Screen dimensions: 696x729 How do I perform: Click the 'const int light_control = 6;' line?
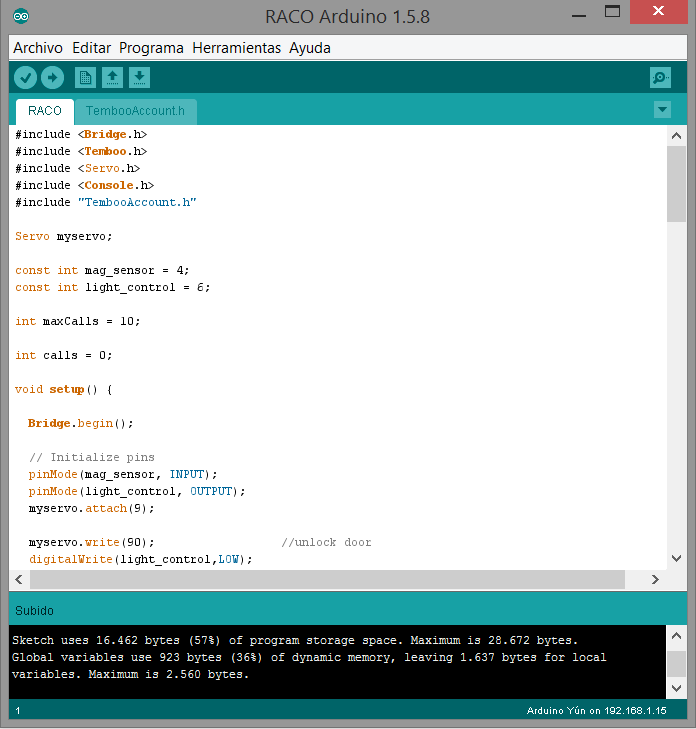pyautogui.click(x=113, y=287)
